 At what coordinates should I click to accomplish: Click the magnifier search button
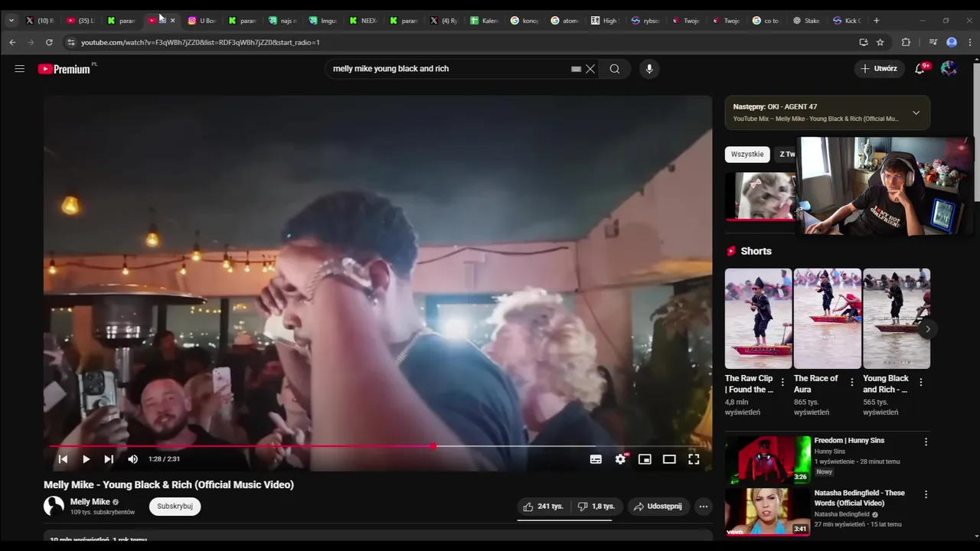[615, 69]
